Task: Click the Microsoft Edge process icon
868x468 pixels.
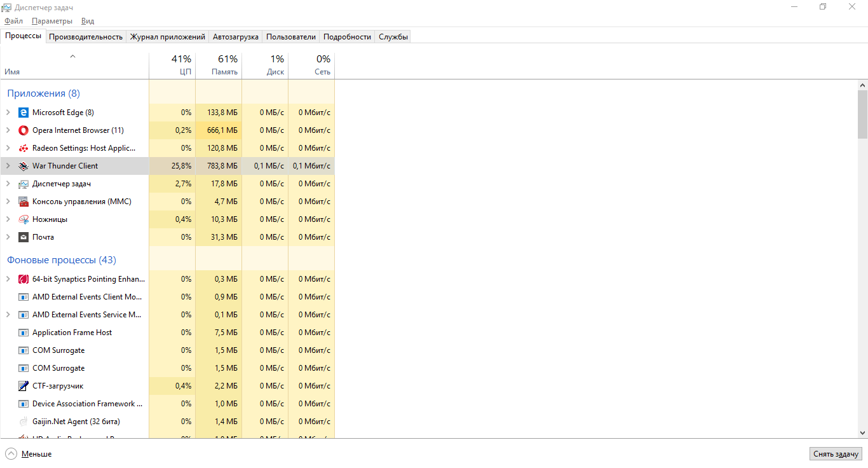Action: (24, 113)
